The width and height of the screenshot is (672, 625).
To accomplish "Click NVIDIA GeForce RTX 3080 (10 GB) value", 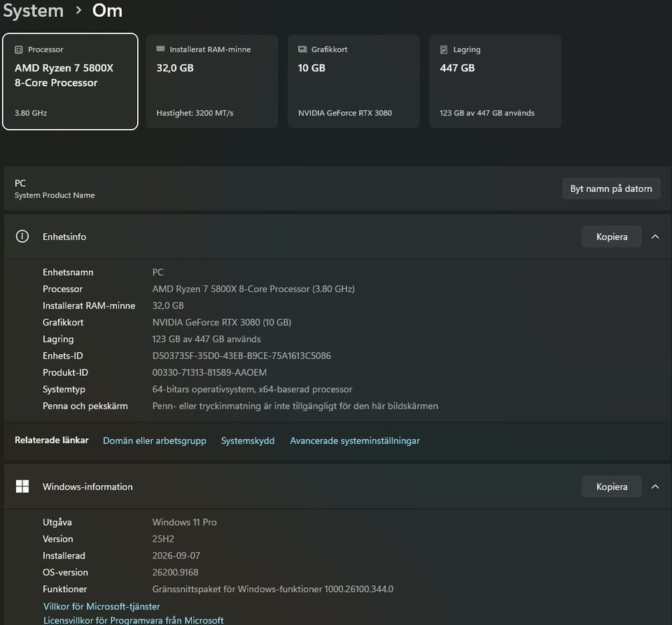I will pyautogui.click(x=222, y=322).
